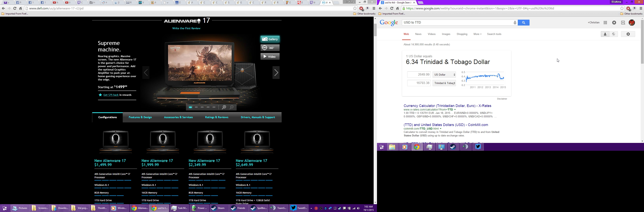Show previous Alienware carousel image arrow

point(146,73)
